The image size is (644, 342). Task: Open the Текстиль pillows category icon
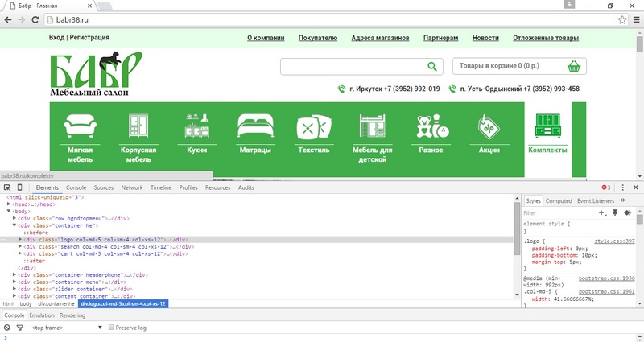tap(314, 127)
